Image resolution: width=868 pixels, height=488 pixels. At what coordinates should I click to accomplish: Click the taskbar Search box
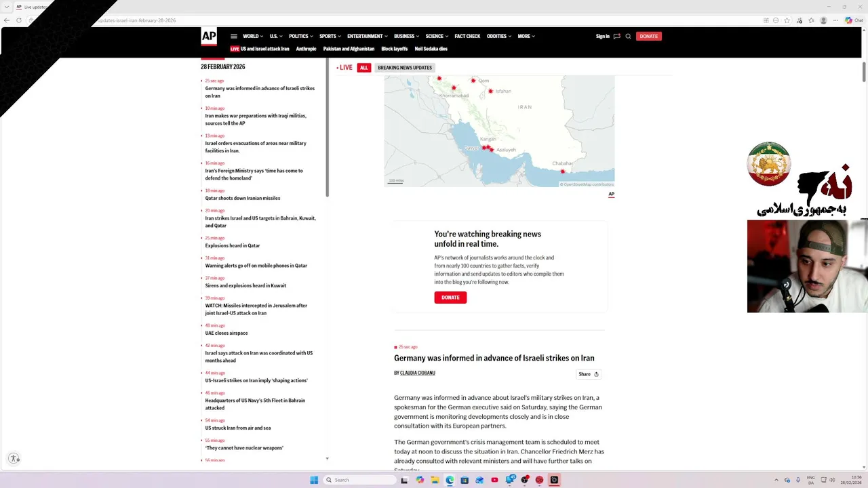(x=359, y=480)
